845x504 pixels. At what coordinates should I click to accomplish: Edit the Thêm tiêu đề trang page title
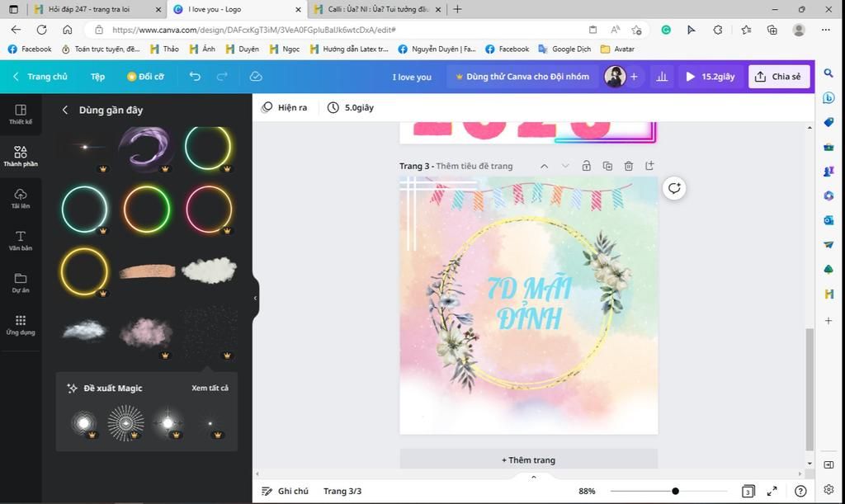click(474, 166)
